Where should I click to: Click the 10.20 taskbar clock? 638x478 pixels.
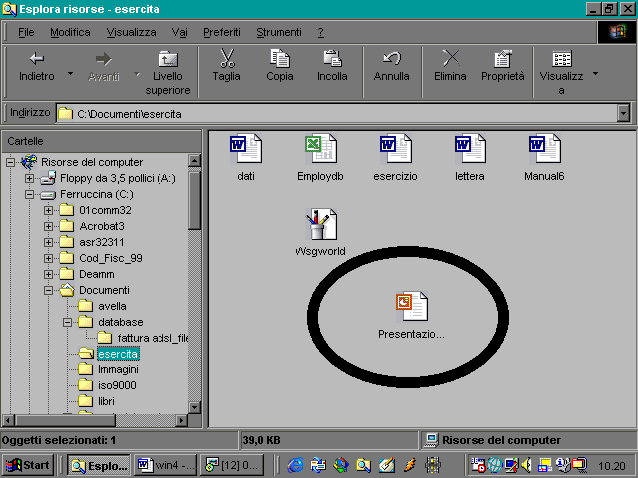(x=611, y=466)
